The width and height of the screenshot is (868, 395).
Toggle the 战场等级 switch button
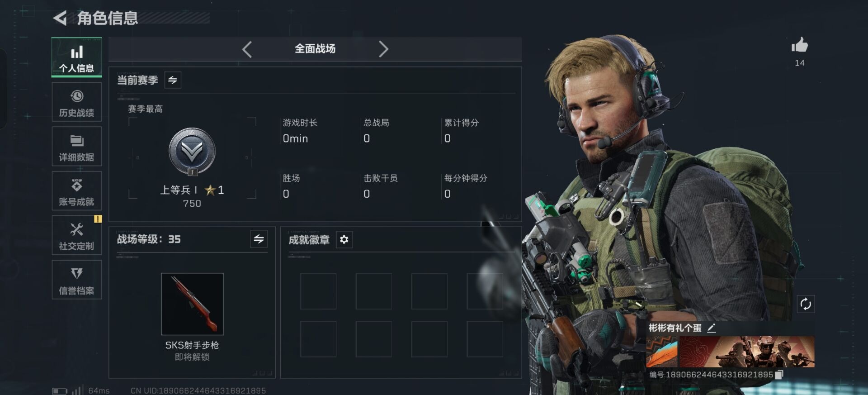point(259,239)
